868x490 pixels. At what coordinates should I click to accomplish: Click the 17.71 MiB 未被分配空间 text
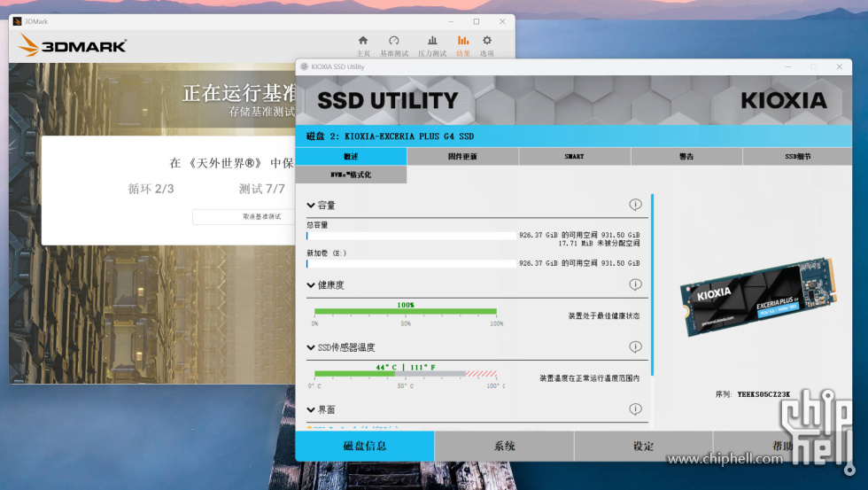599,243
